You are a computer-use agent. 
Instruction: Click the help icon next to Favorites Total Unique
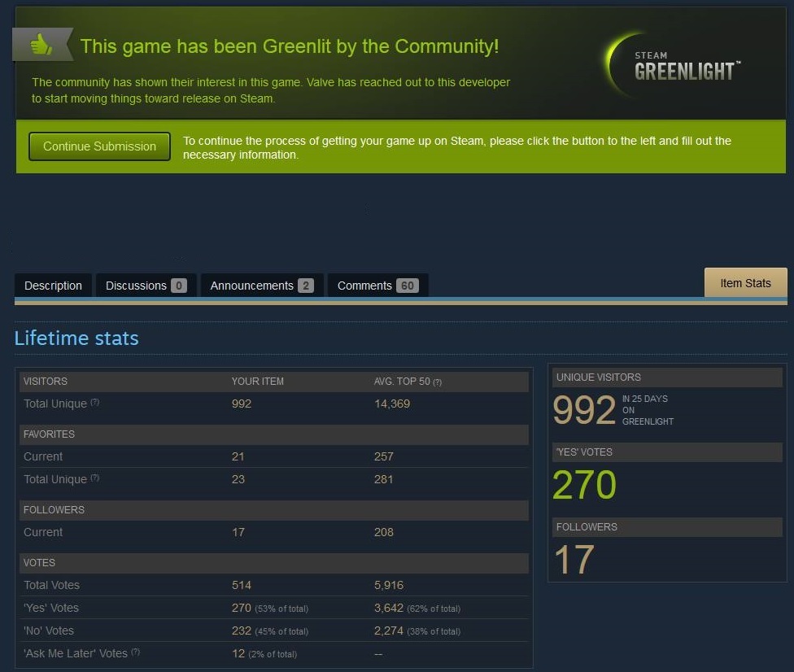click(x=94, y=478)
